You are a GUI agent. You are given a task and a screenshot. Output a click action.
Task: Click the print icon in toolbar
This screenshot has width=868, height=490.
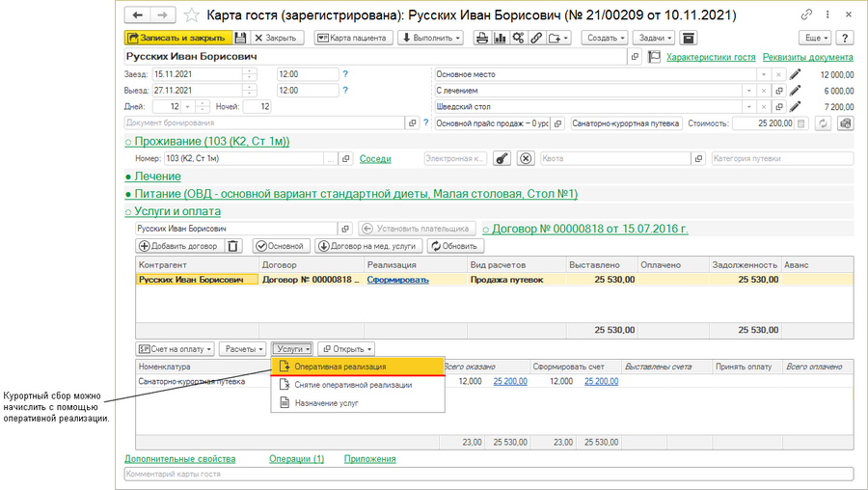(x=480, y=38)
